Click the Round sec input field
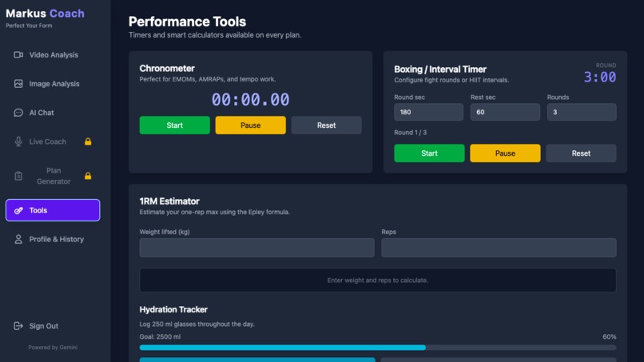Viewport: 644px width, 362px height. point(429,112)
